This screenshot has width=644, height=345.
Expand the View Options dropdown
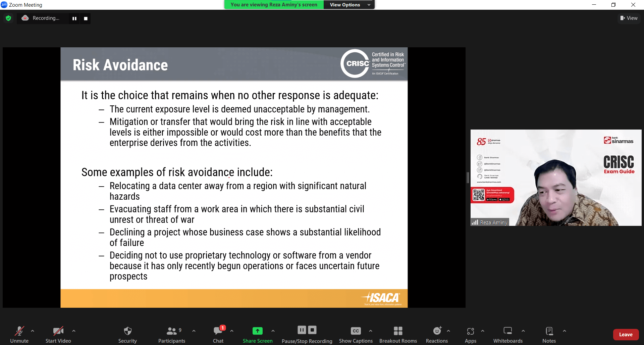(349, 5)
